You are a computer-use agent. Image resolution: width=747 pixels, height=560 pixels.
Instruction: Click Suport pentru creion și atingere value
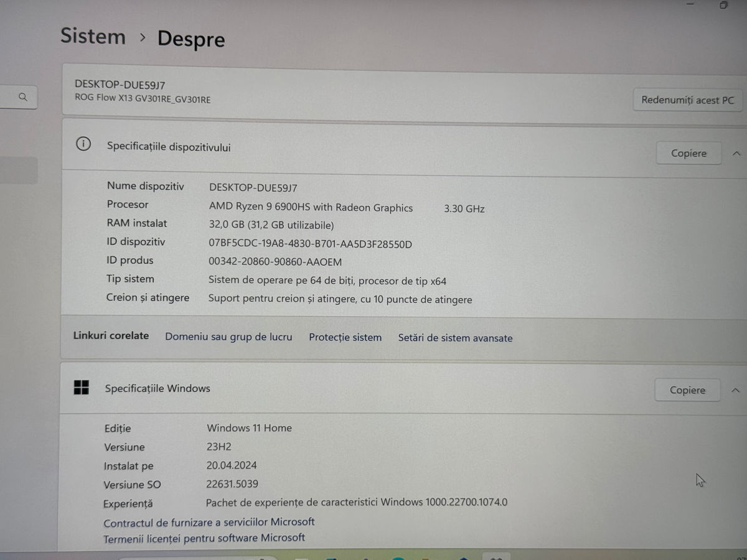(x=341, y=299)
